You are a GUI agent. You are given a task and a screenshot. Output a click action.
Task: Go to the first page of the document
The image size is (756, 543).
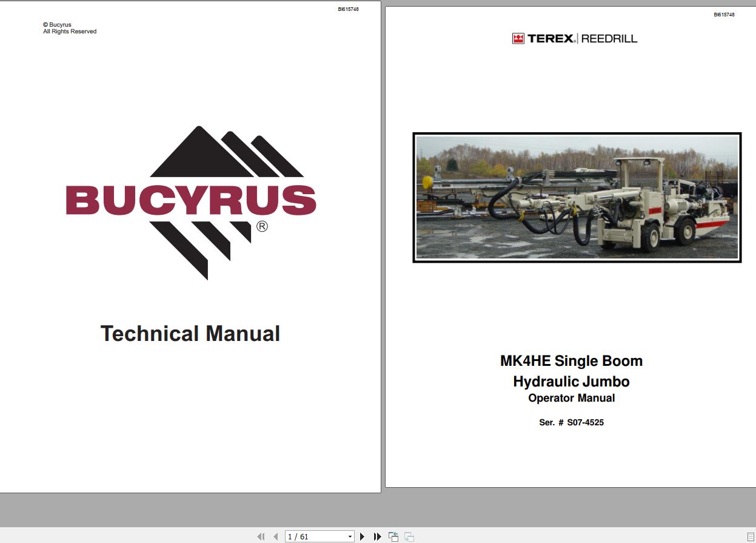click(262, 536)
